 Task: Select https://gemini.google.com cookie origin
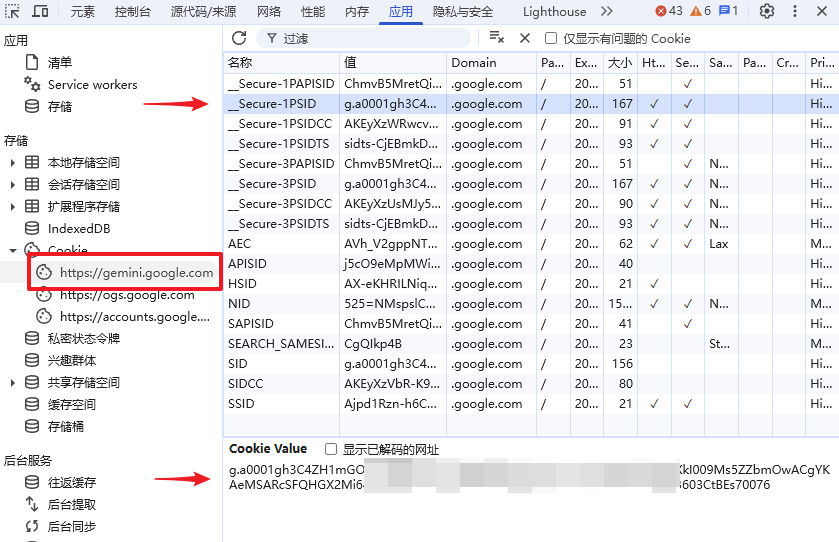pos(136,272)
